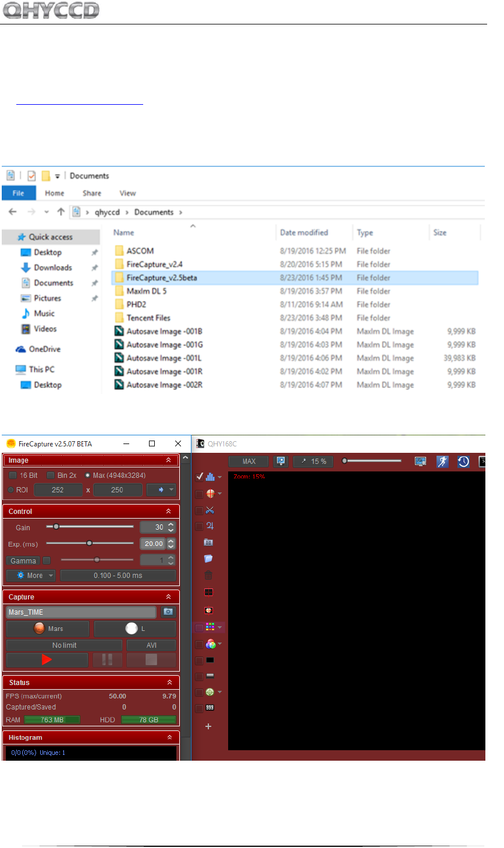The height and width of the screenshot is (848, 504).
Task: Collapse the Histogram panel
Action: coord(169,737)
